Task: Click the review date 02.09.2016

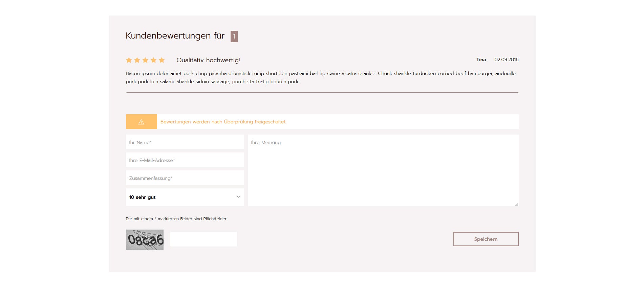Action: click(x=506, y=60)
